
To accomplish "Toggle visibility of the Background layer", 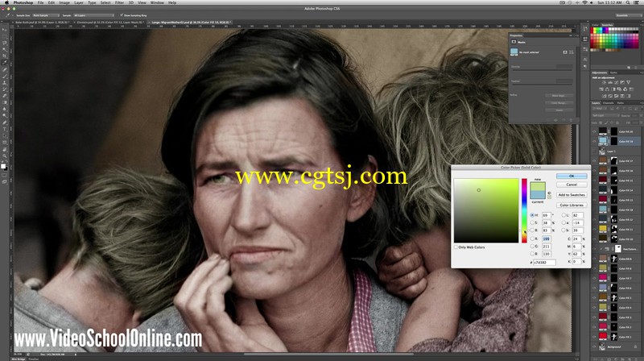I will point(594,346).
